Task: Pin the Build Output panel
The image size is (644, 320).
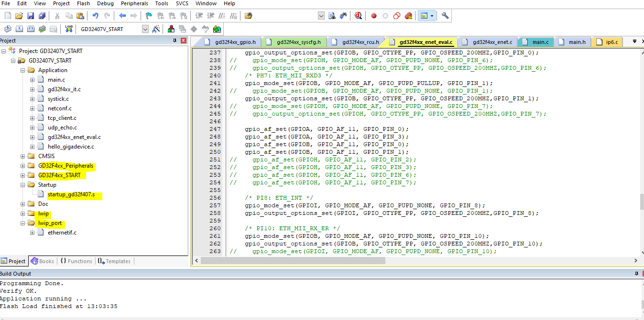Action: [636, 274]
